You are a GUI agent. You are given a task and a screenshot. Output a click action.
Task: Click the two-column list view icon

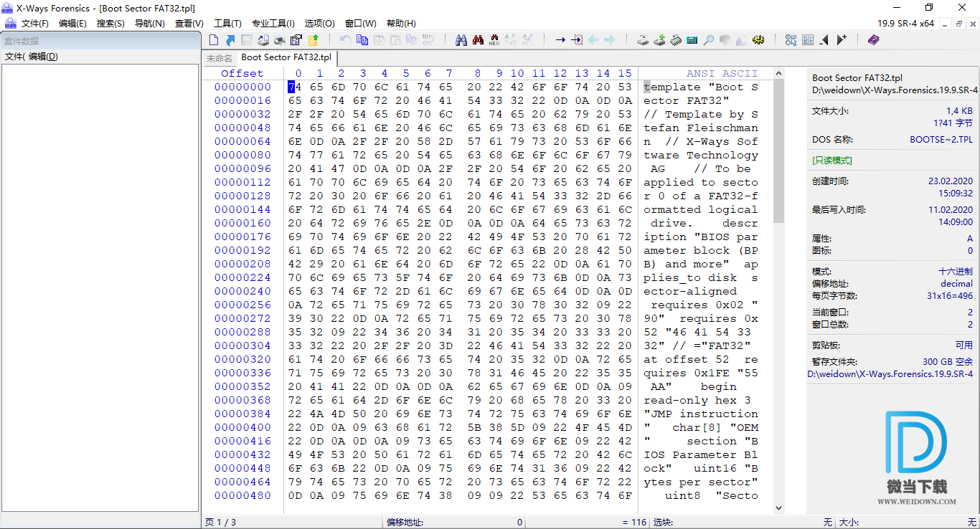(808, 40)
